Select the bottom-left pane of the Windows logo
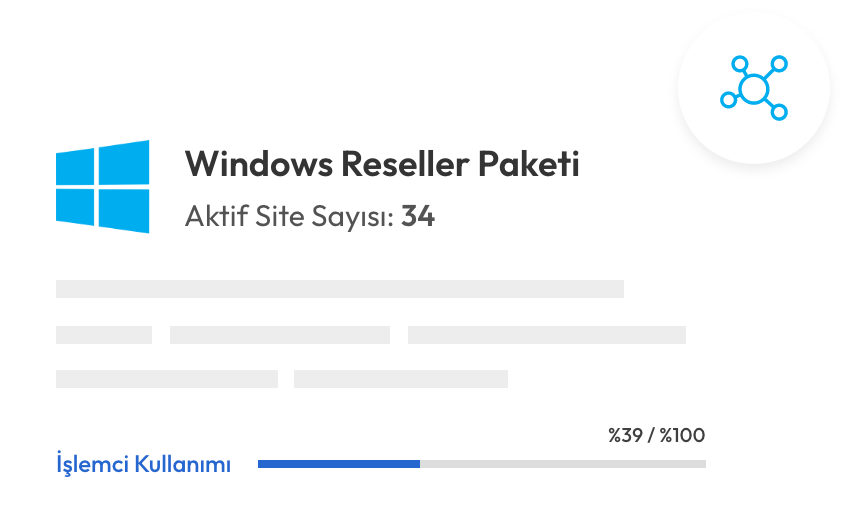 [x=75, y=207]
